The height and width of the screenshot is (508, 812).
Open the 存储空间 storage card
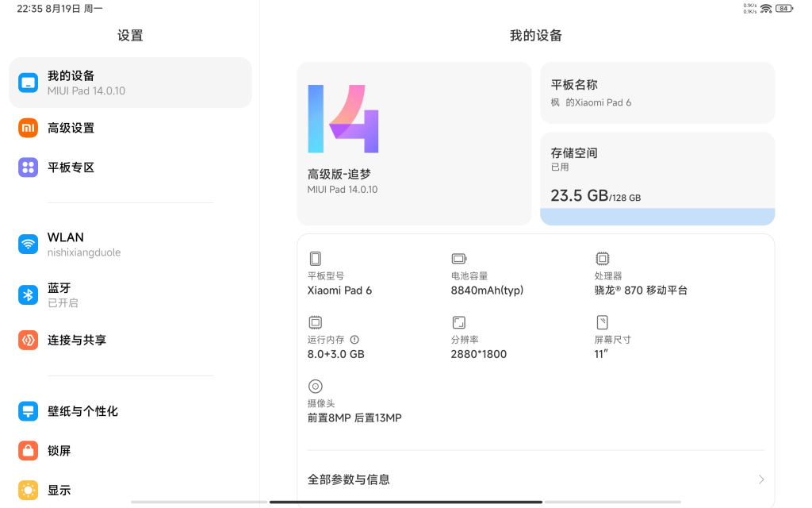pyautogui.click(x=657, y=179)
